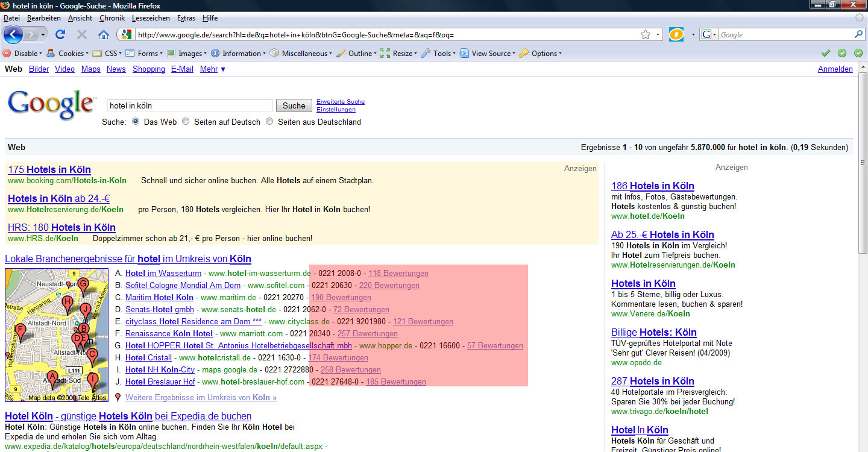Open the Cookies developer toolbar dropdown
868x452 pixels.
pos(68,53)
